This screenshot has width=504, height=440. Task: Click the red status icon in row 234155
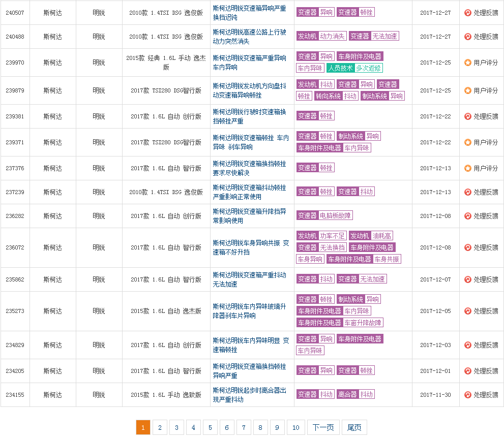click(x=468, y=395)
